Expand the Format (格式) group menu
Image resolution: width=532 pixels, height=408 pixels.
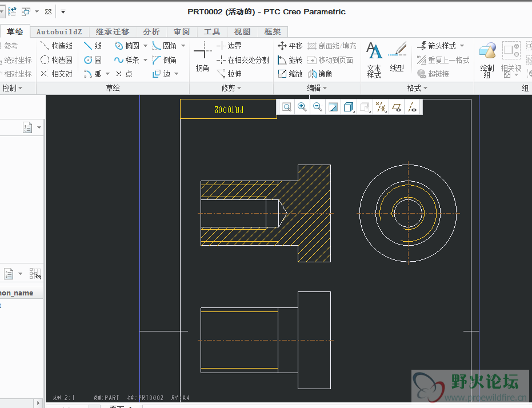click(x=417, y=88)
